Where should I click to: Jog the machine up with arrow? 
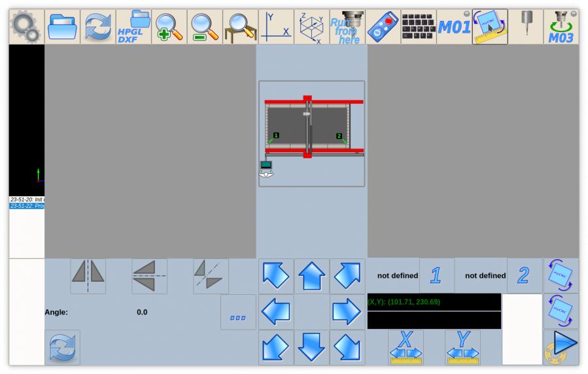[312, 276]
